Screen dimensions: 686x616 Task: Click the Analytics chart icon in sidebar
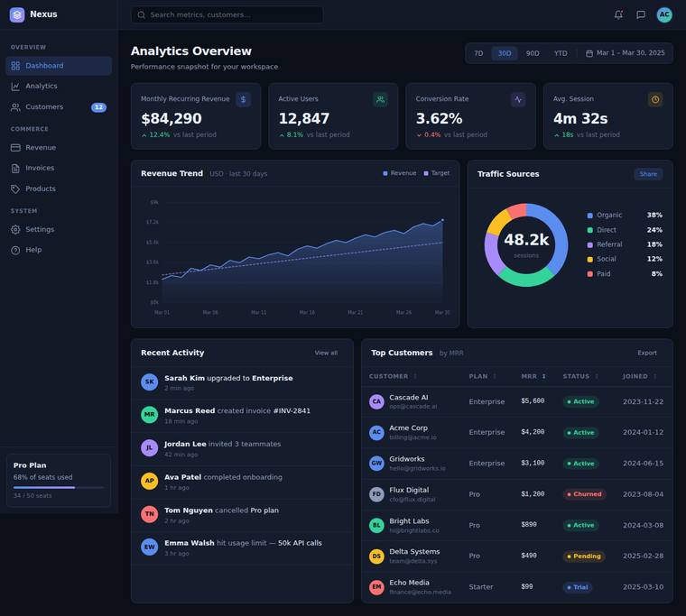[15, 86]
